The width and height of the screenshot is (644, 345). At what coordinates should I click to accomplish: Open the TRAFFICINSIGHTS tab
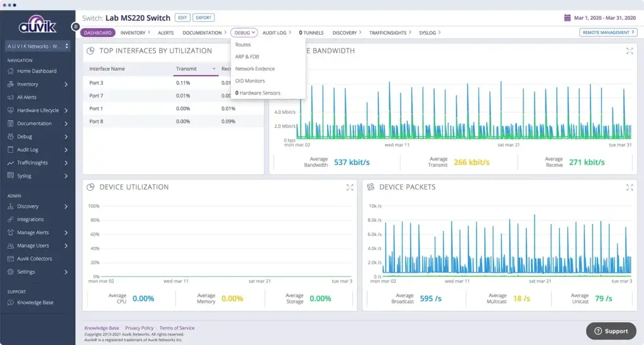click(390, 33)
